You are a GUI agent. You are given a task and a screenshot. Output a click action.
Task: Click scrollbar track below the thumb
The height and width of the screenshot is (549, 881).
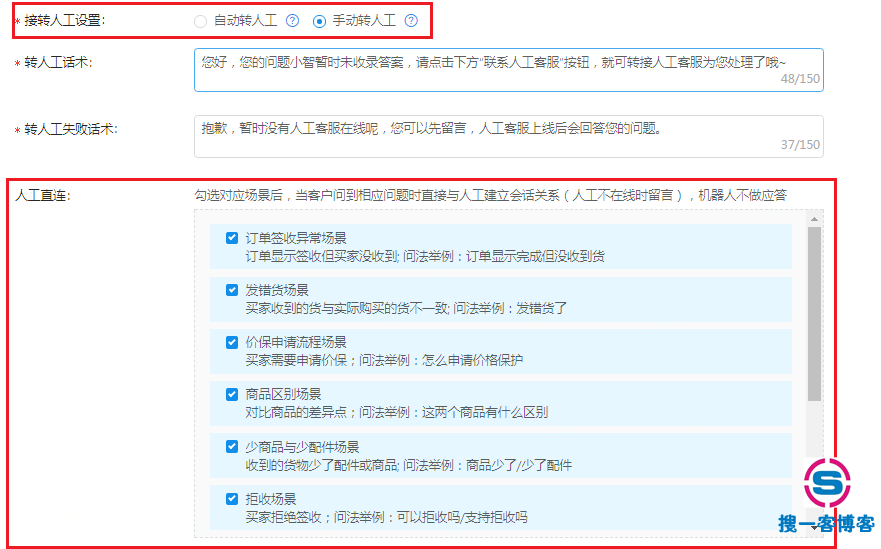(x=814, y=430)
